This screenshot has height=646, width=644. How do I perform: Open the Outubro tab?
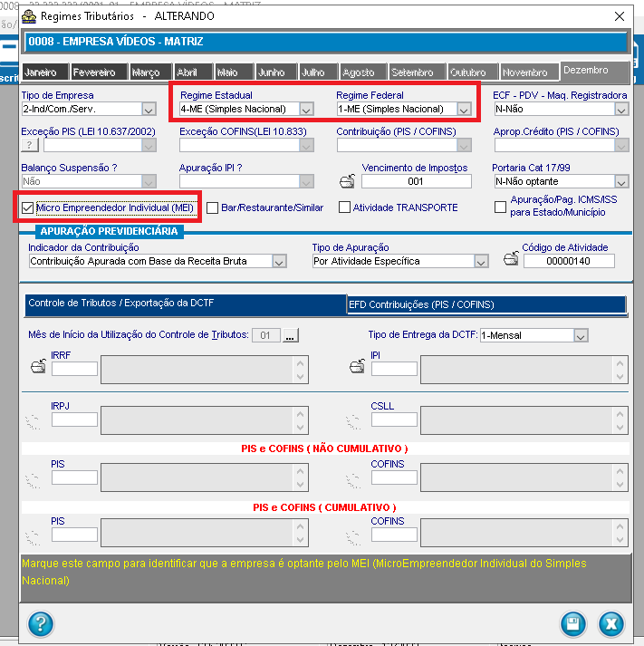click(x=473, y=72)
